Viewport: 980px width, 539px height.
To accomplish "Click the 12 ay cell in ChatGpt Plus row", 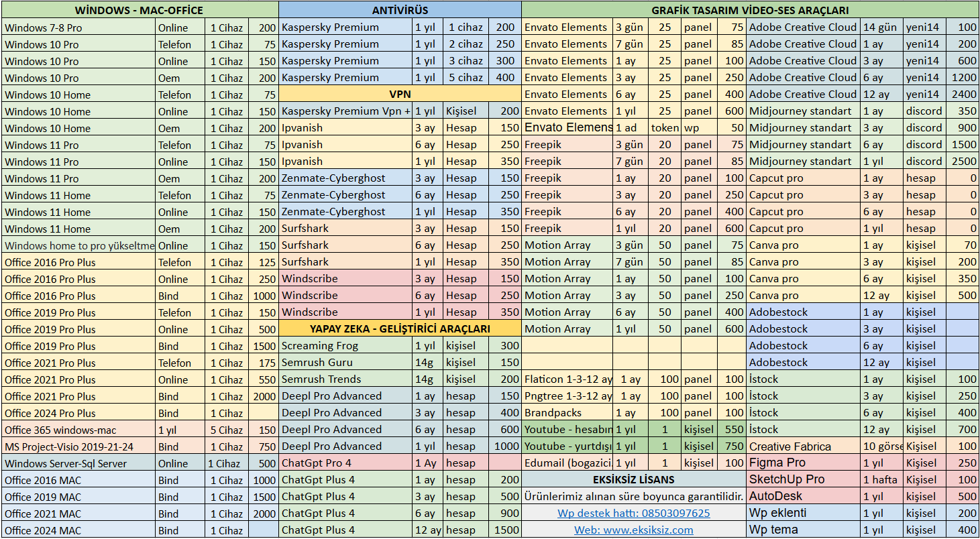I will tap(427, 530).
